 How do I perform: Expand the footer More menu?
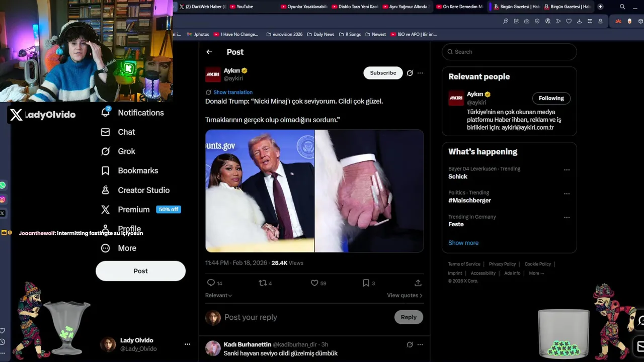[536, 274]
